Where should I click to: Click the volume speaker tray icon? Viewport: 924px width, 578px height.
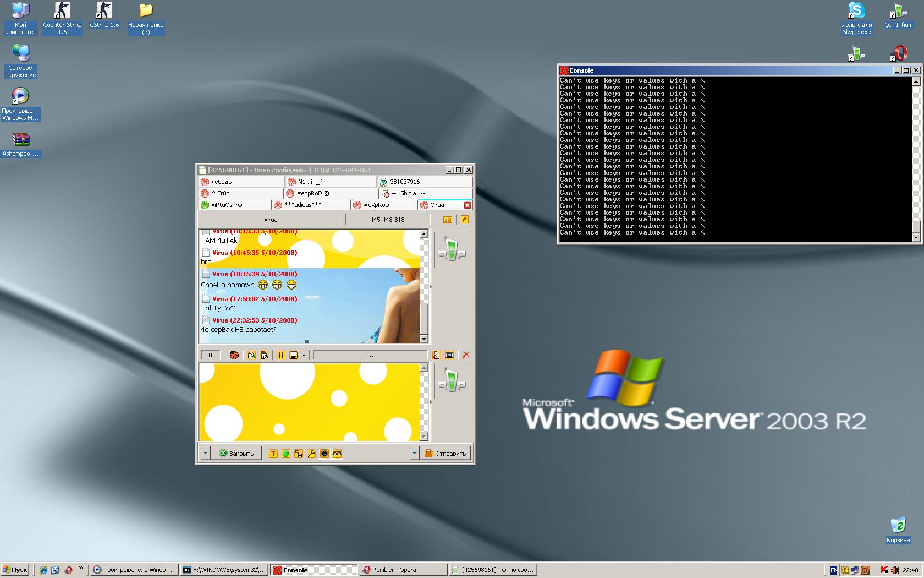[895, 570]
